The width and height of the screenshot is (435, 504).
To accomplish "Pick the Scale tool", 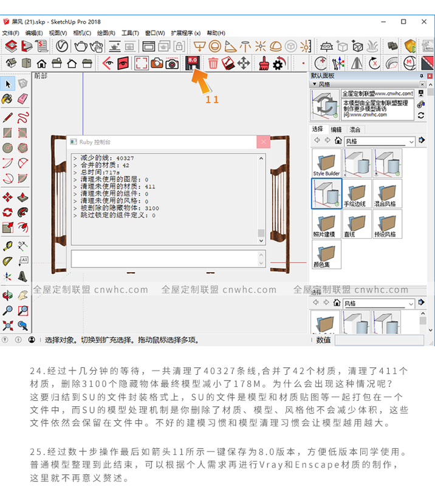I will click(8, 228).
